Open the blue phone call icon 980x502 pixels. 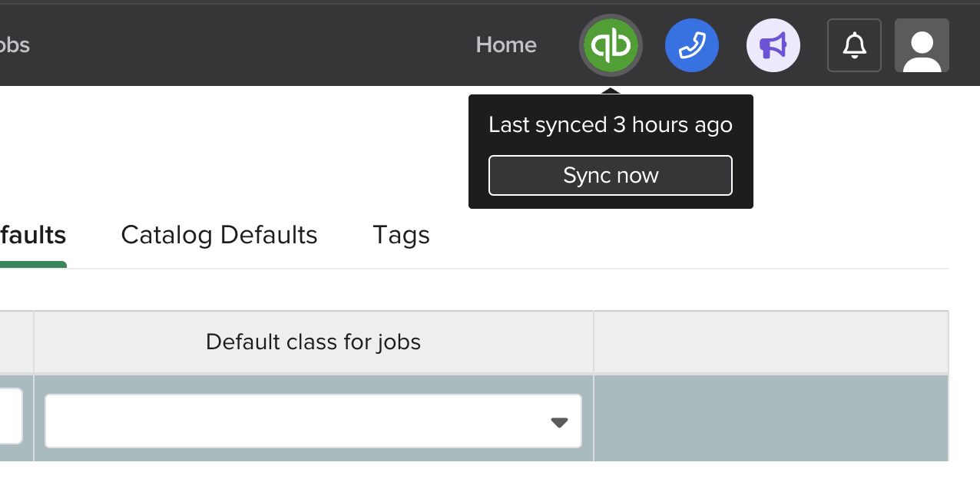[x=692, y=46]
